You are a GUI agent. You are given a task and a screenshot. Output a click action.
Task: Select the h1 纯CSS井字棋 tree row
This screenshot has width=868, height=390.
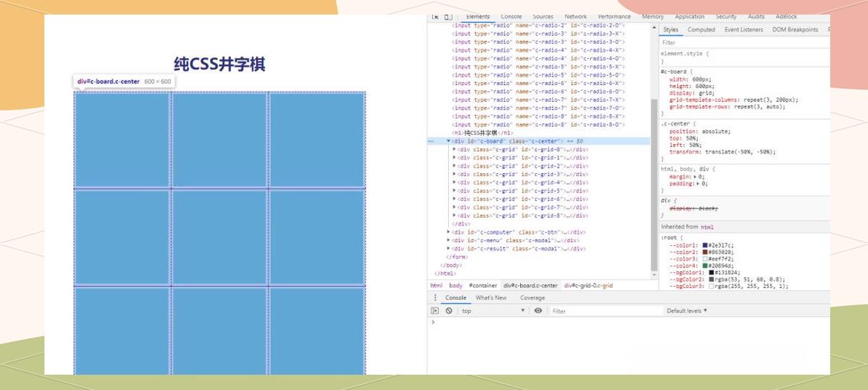(483, 133)
